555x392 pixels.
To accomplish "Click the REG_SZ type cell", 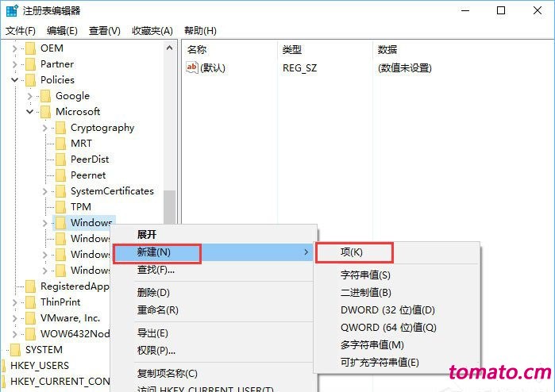I will tap(299, 68).
